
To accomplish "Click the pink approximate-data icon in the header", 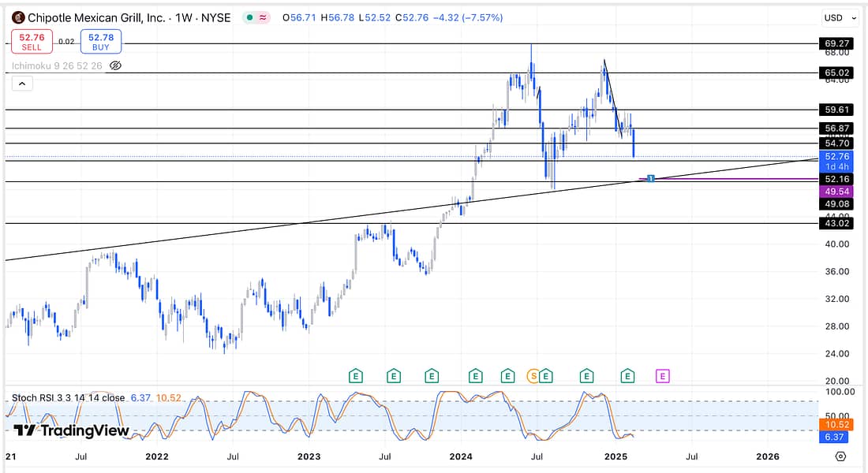I will click(263, 17).
